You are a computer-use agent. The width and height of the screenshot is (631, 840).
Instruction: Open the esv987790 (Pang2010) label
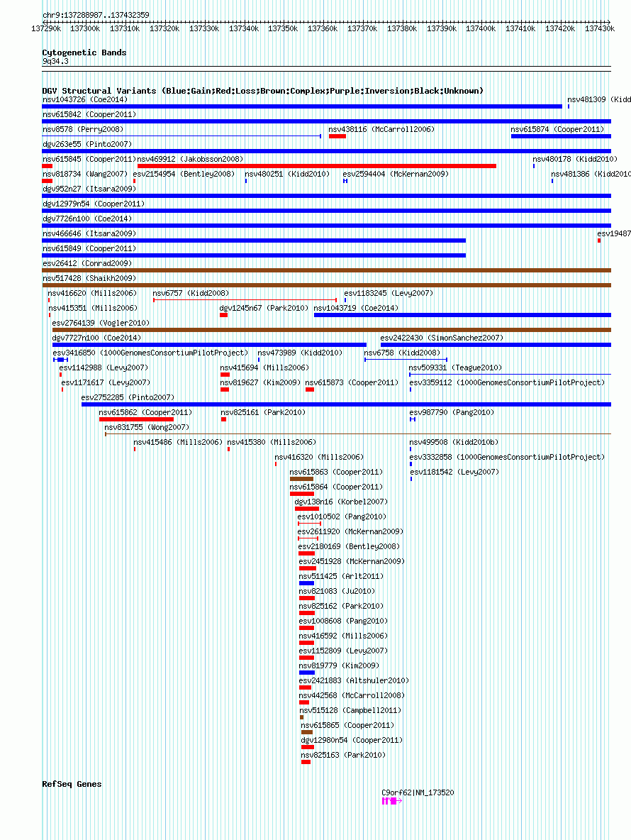coord(452,412)
